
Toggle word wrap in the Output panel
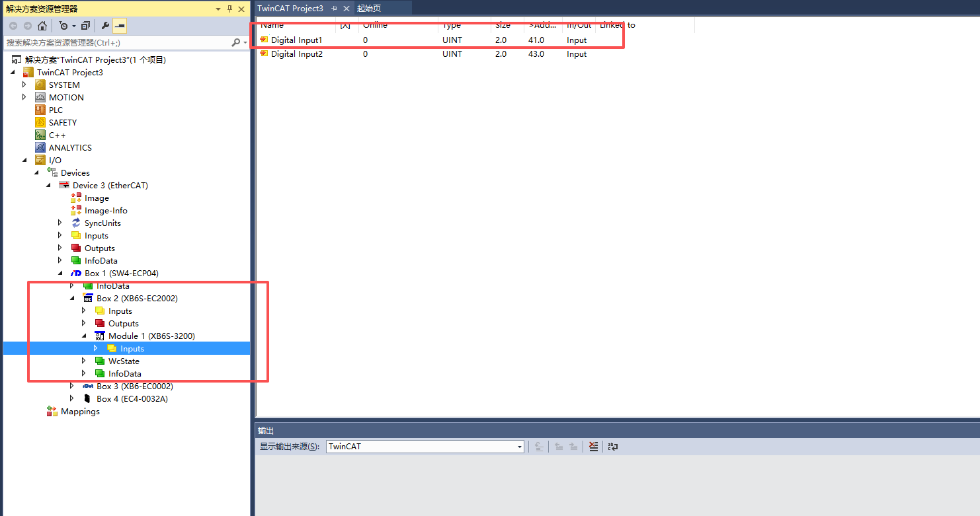click(x=613, y=447)
